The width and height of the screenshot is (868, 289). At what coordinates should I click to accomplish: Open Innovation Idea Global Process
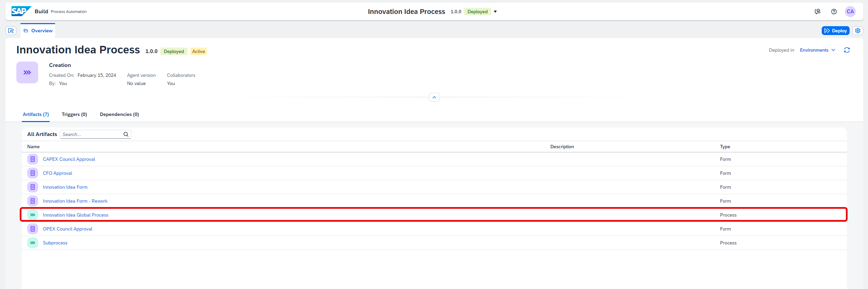point(76,215)
